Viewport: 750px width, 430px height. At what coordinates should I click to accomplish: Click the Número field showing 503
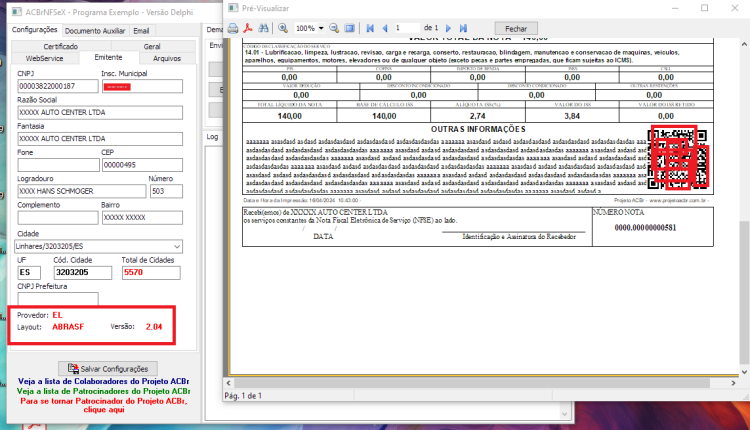(x=166, y=191)
